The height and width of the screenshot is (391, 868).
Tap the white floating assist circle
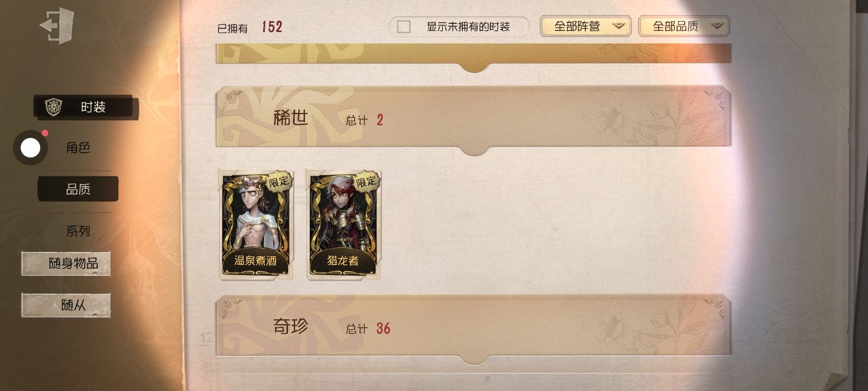coord(30,148)
